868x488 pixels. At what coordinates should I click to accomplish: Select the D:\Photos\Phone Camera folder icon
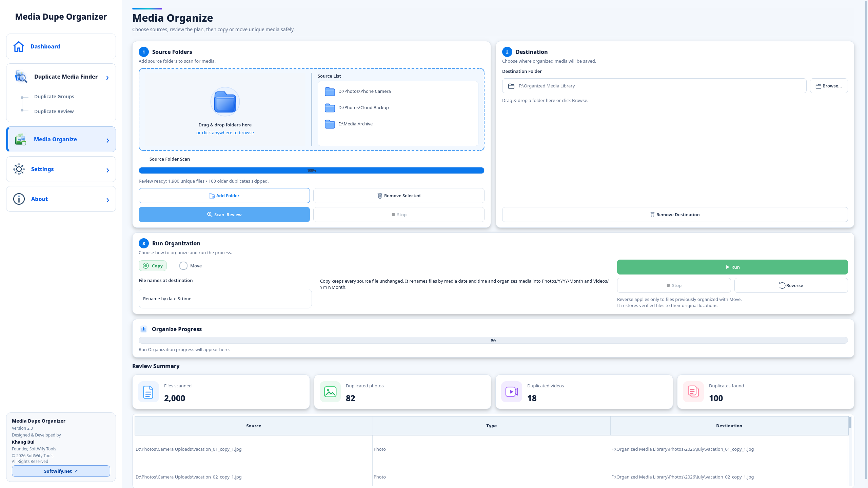pyautogui.click(x=330, y=91)
